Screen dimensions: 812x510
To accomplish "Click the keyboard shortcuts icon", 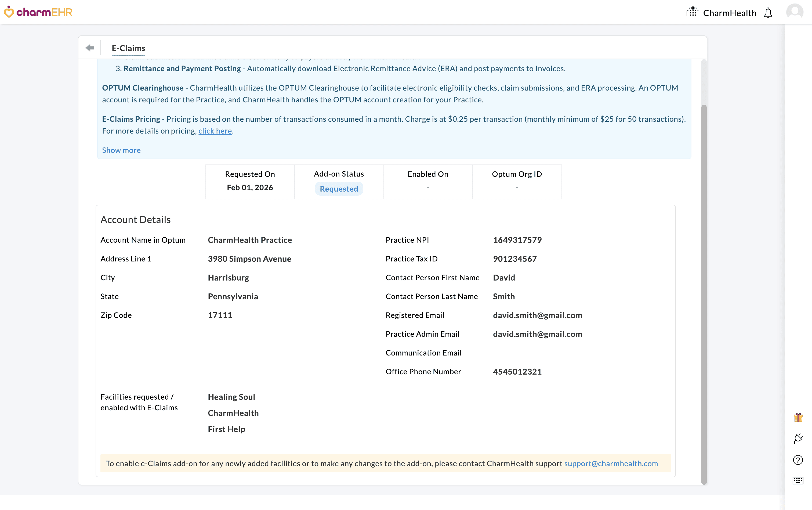I will pyautogui.click(x=798, y=480).
